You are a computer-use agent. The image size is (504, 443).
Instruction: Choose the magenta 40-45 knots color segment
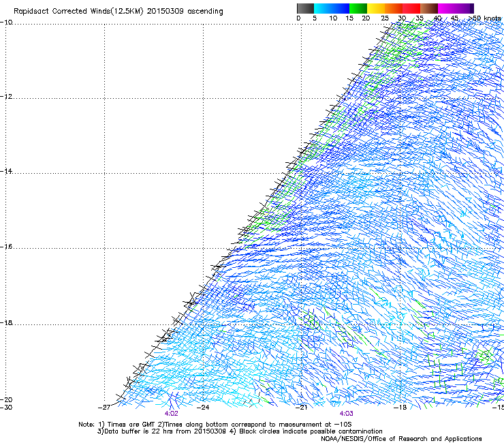[x=447, y=8]
